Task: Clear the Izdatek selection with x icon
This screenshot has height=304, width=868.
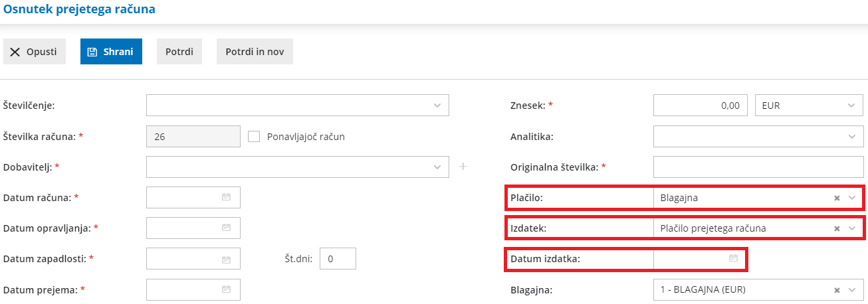Action: pos(837,228)
